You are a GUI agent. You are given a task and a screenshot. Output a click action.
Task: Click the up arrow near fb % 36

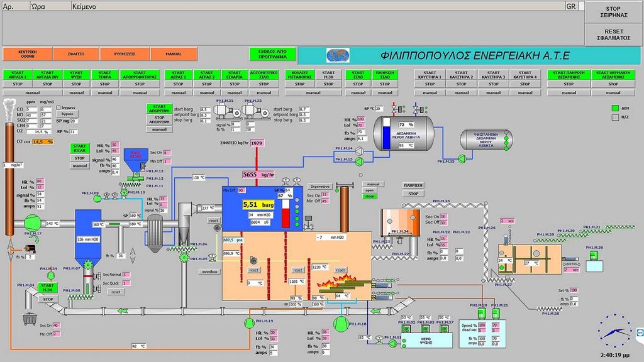[133, 251]
